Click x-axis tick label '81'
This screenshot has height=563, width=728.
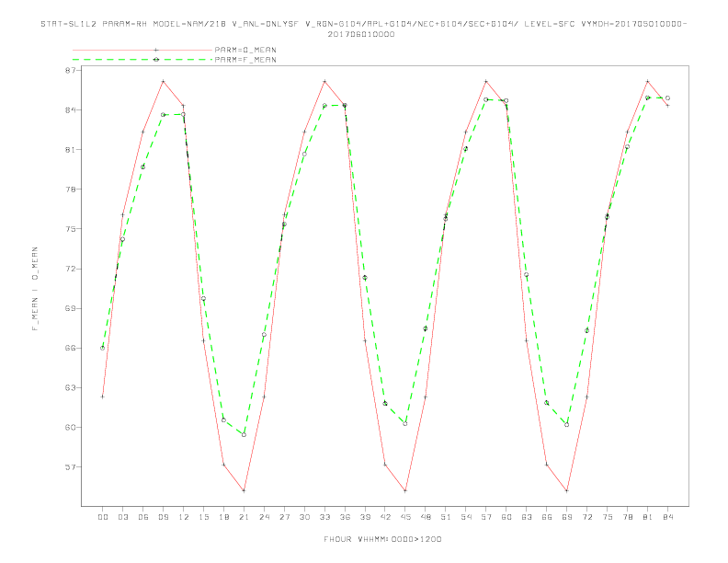[648, 517]
